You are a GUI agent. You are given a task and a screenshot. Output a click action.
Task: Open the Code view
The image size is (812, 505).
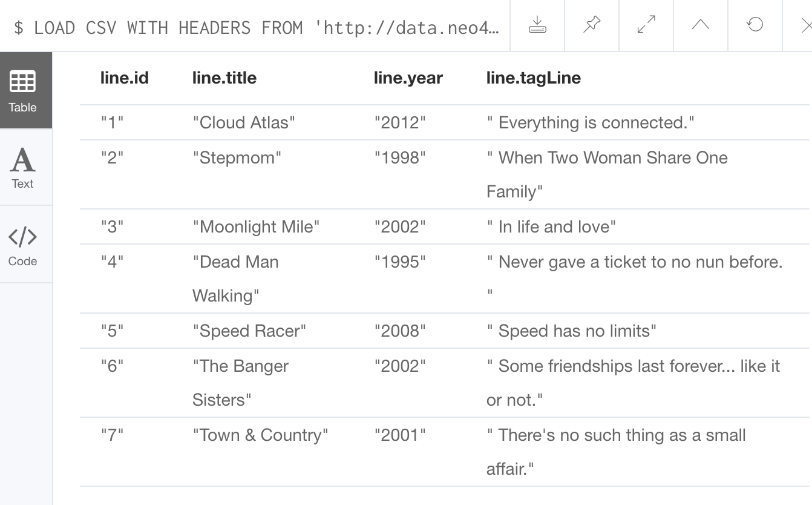point(23,245)
